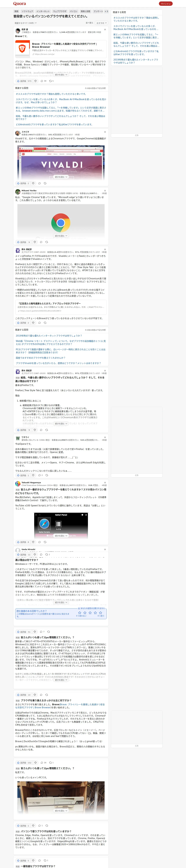Upvote the answer with 高評価 152
186x868 pixels.
click(24, 763)
